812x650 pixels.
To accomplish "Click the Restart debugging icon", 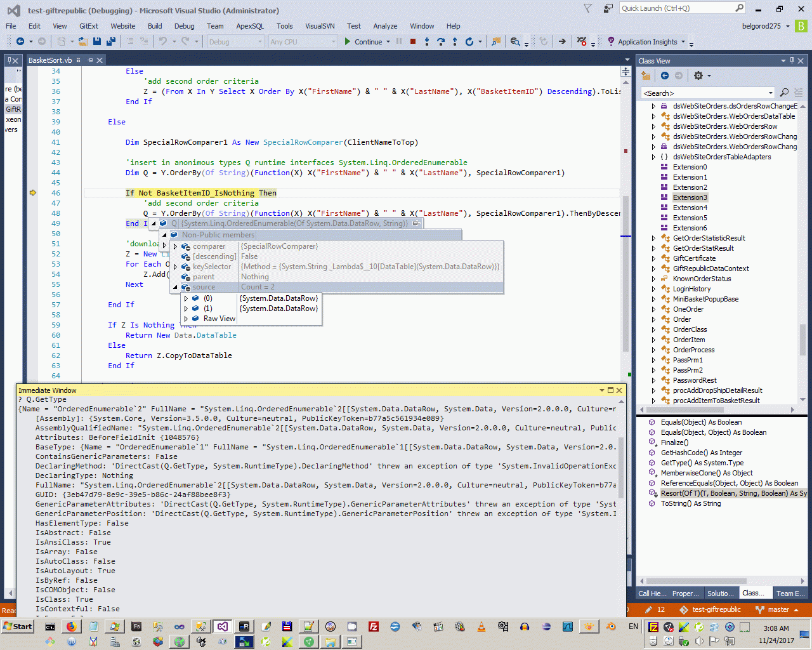I will [469, 42].
